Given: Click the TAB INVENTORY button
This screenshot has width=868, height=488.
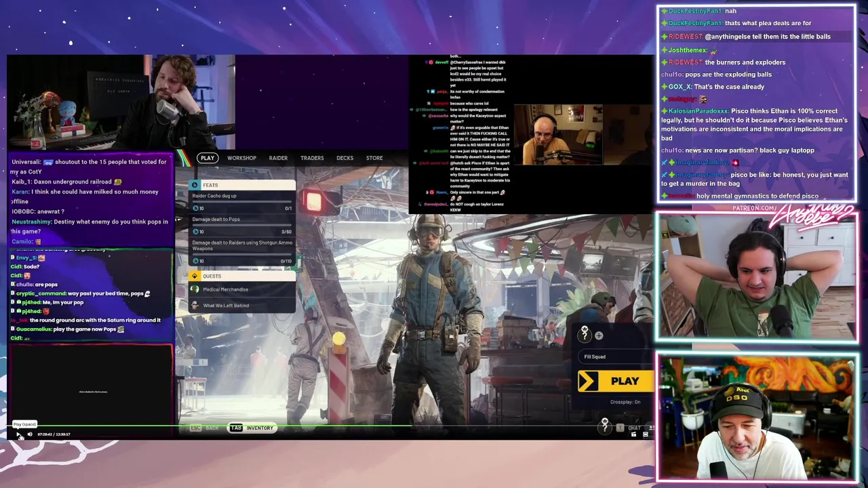Looking at the screenshot, I should pyautogui.click(x=252, y=428).
